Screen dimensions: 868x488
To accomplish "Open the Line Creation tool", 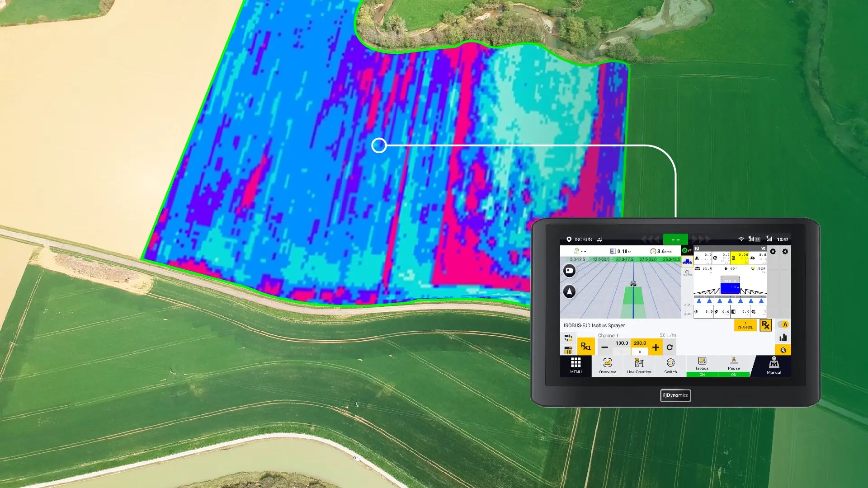I will [639, 365].
